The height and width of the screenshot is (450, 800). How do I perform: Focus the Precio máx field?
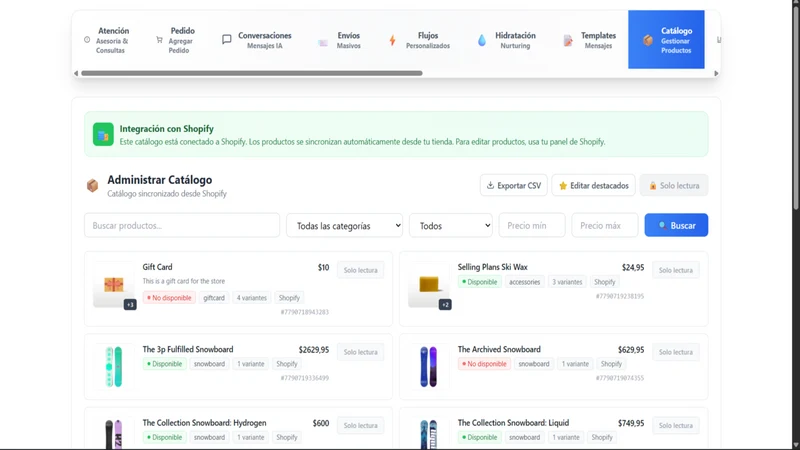click(605, 226)
